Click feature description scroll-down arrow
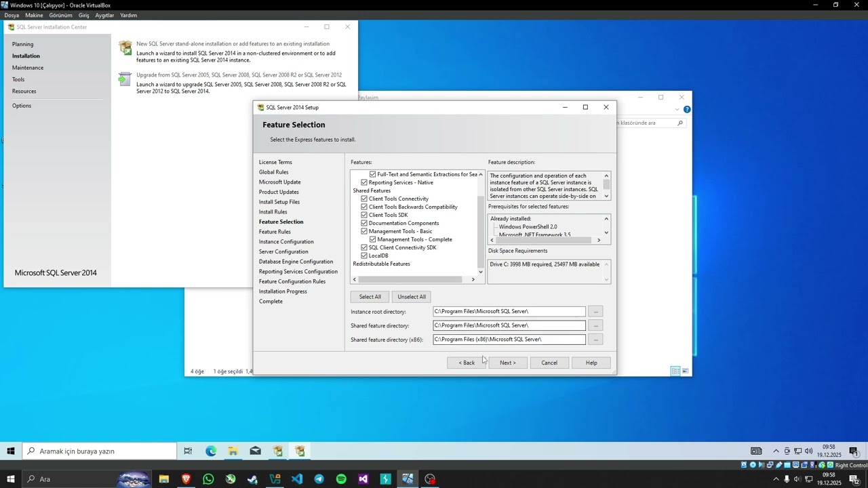The image size is (868, 488). pyautogui.click(x=606, y=196)
